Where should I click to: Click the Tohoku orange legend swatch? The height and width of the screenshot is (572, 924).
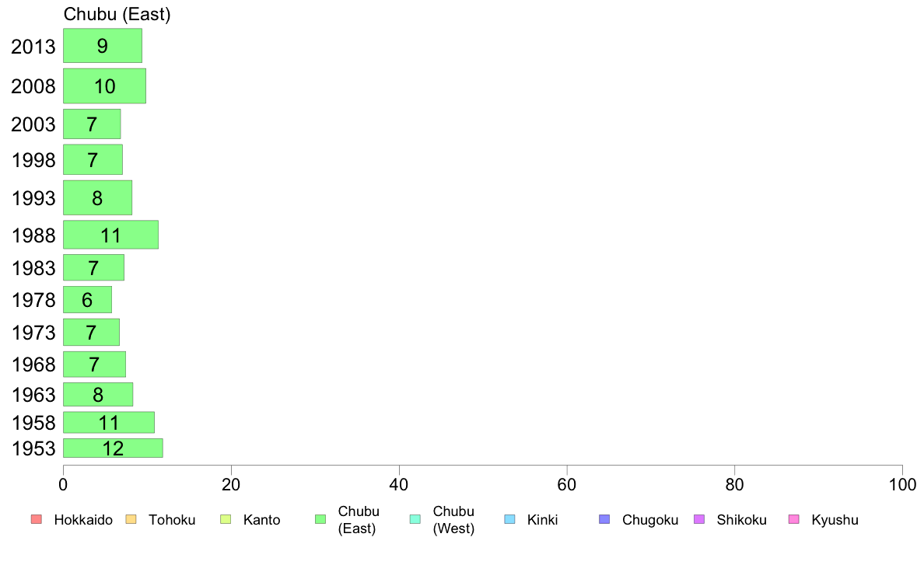tap(131, 519)
